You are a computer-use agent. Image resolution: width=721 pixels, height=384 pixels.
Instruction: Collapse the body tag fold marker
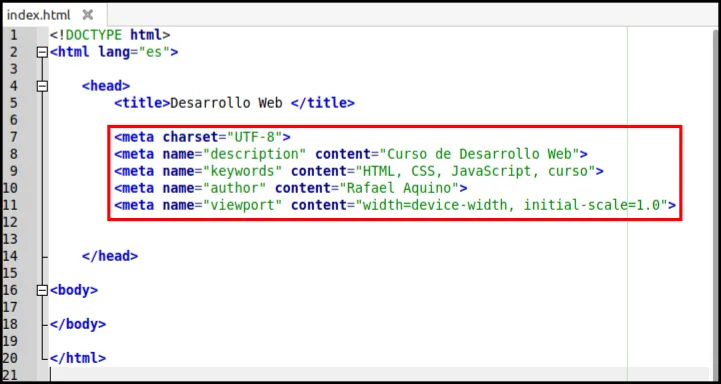[x=42, y=290]
